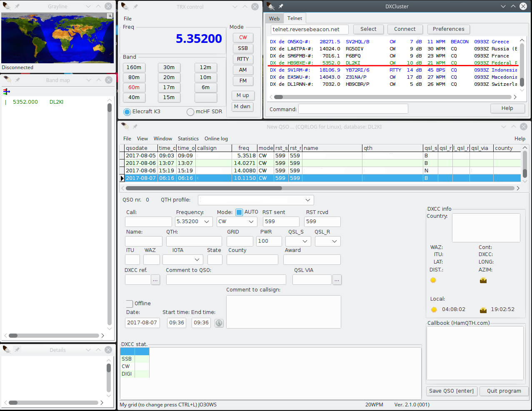Pin the Details window
The height and width of the screenshot is (411, 532).
(17, 349)
